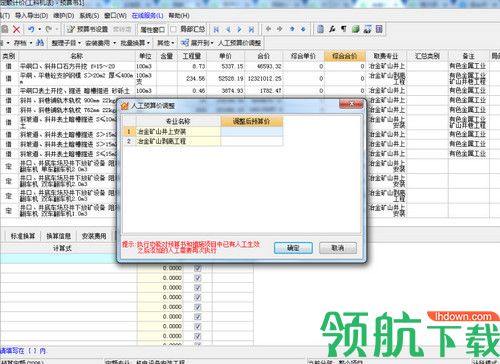Screen dimensions: 500x364
Task: Click the document page toolbar icon
Action: (320, 29)
